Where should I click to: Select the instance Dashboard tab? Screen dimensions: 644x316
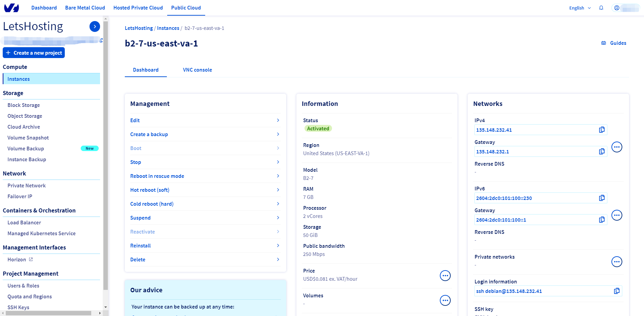146,70
